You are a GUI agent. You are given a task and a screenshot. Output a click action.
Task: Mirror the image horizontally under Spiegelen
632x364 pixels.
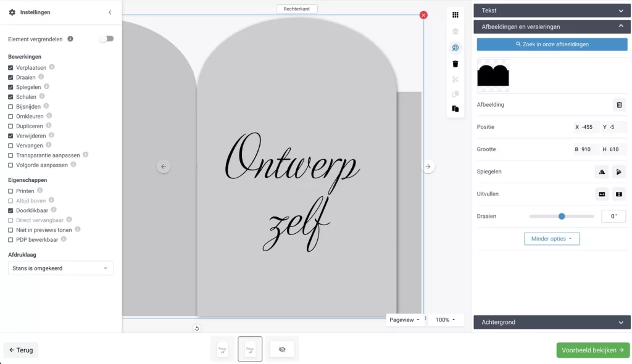click(602, 172)
